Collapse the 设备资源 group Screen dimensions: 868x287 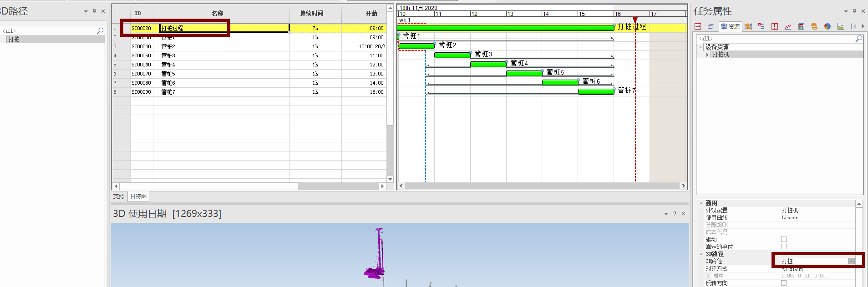point(700,47)
